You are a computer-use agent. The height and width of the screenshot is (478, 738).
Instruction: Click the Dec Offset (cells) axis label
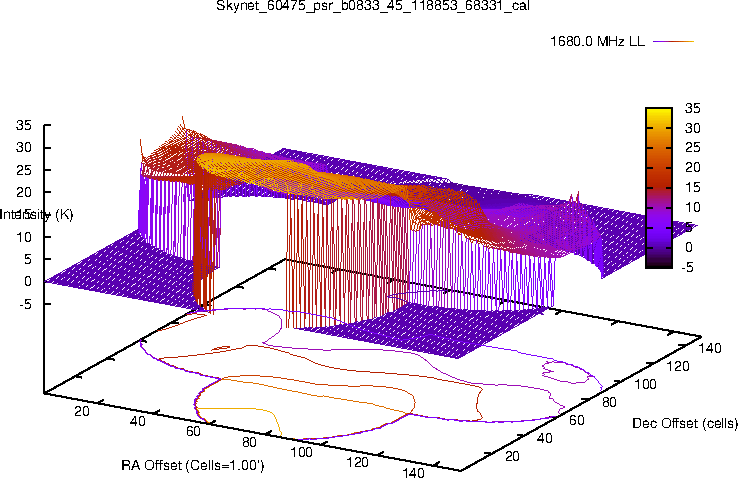(x=685, y=423)
